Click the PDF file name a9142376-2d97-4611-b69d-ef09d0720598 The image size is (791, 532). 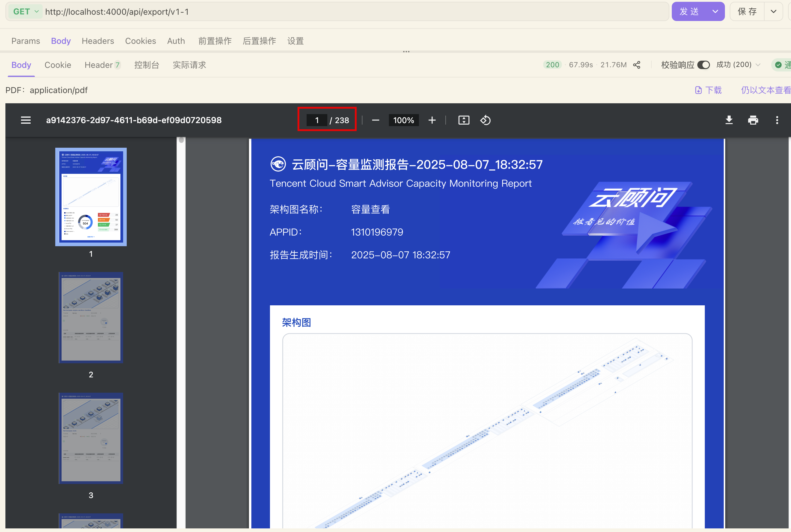click(134, 120)
